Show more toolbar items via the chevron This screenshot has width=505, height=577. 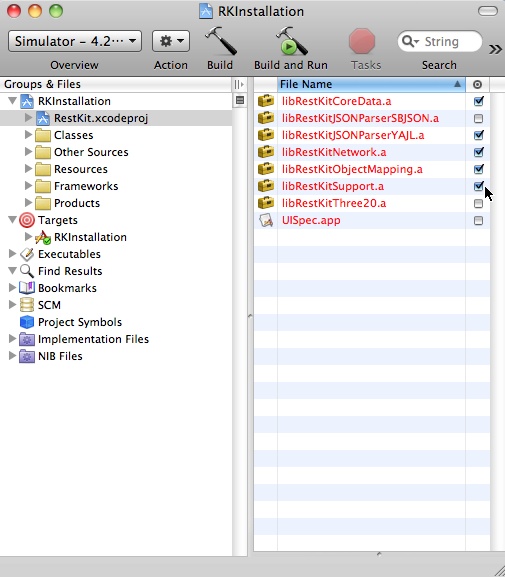pos(495,49)
